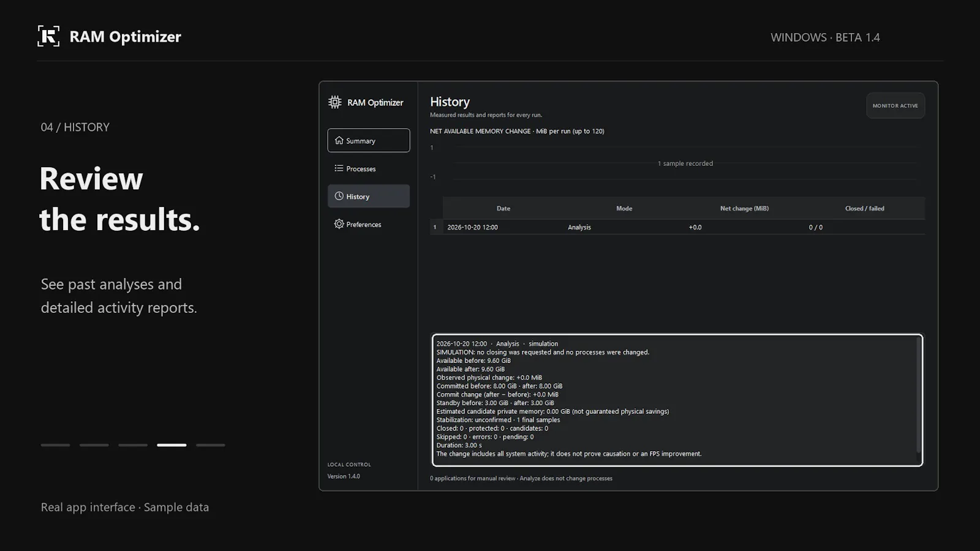Viewport: 980px width, 551px height.
Task: Click the first slide indicator dash
Action: click(55, 445)
